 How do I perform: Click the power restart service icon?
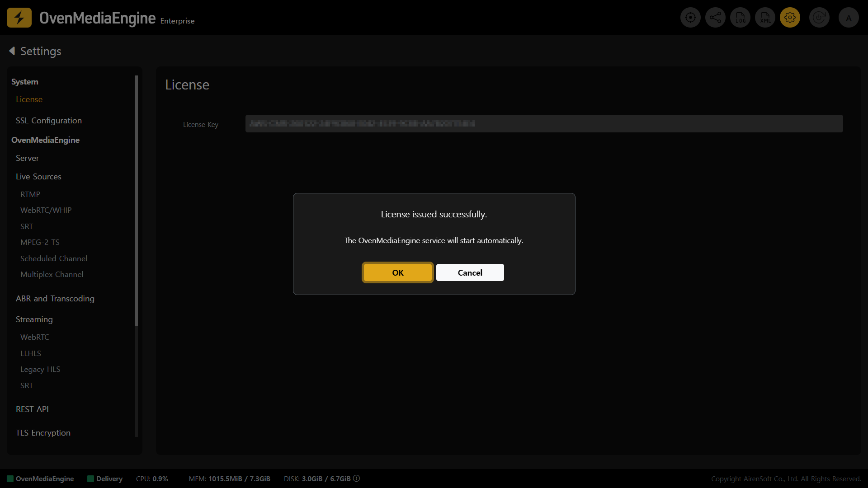(x=819, y=18)
